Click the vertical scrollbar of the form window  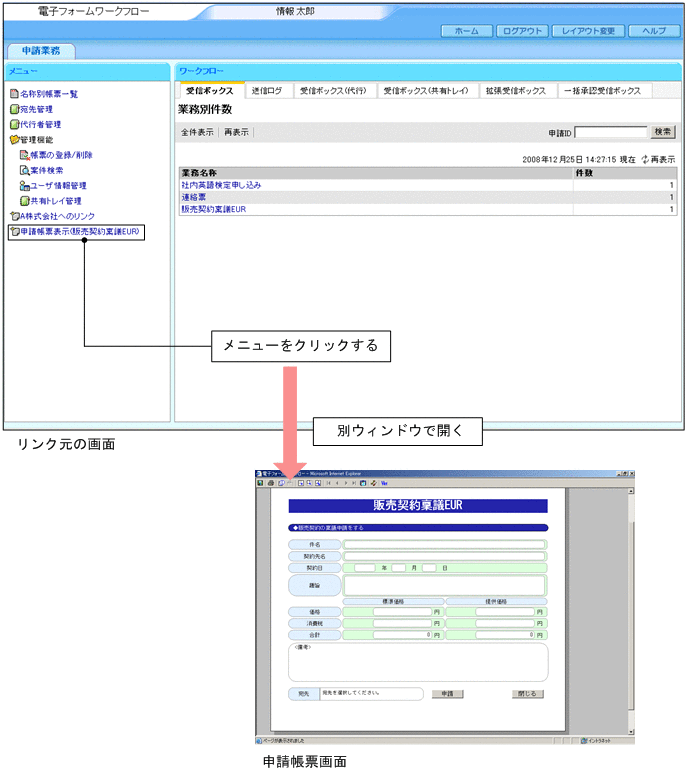631,611
